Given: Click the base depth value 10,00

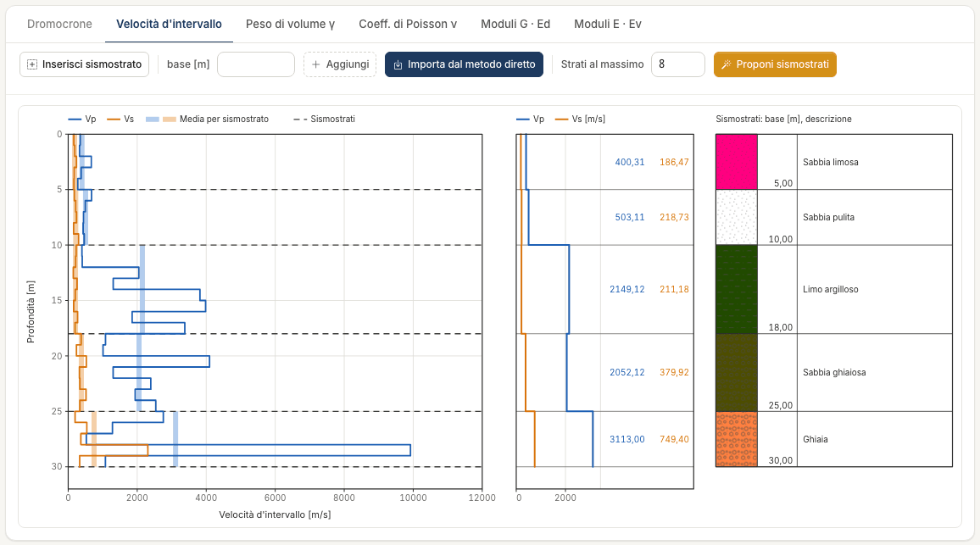Looking at the screenshot, I should (x=781, y=239).
